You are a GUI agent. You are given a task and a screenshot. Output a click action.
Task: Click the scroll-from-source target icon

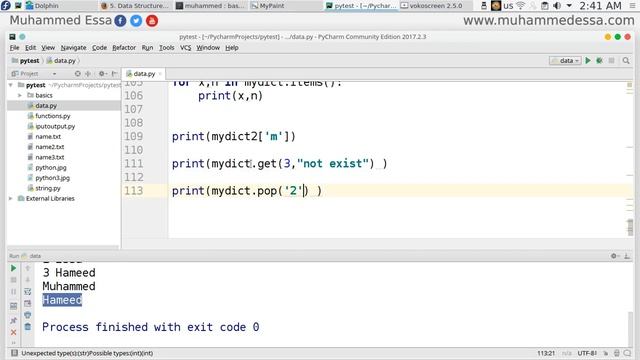[78, 74]
